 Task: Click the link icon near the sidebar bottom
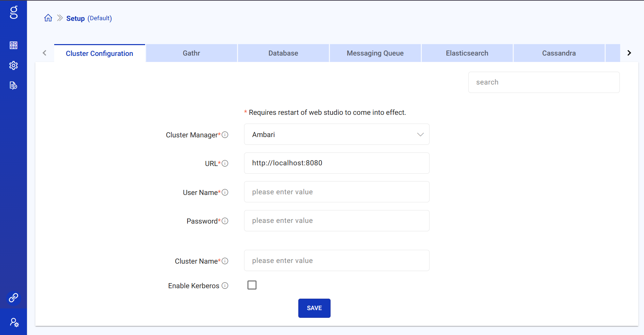[x=13, y=298]
